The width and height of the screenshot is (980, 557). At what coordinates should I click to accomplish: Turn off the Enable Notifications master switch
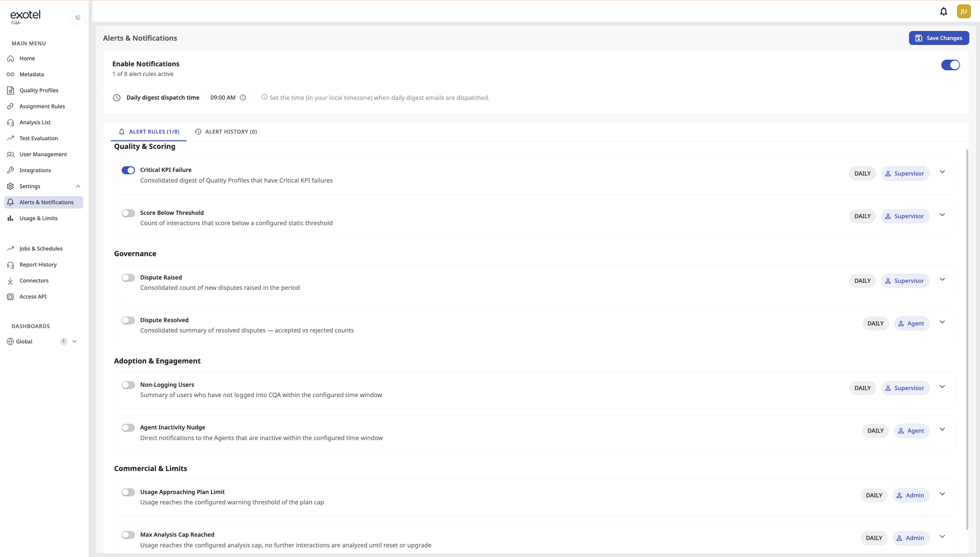click(x=950, y=65)
